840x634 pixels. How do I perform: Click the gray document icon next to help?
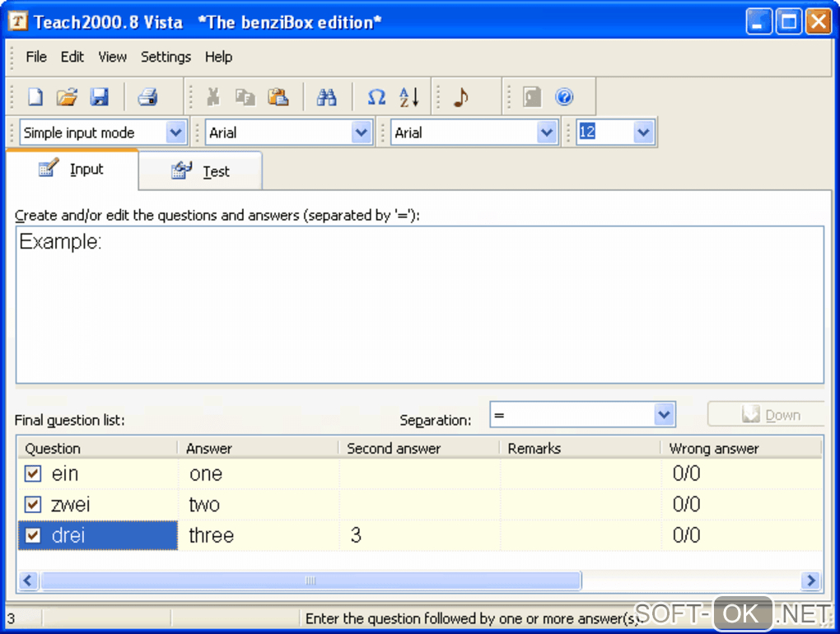tap(532, 97)
